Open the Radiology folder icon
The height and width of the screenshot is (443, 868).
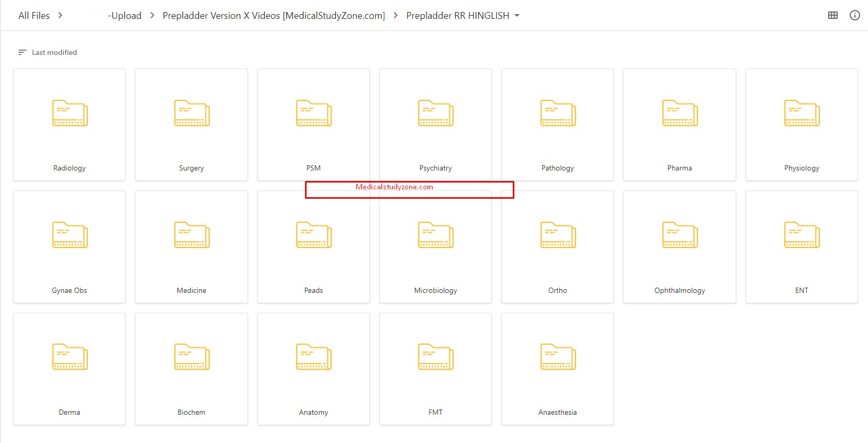[x=70, y=113]
